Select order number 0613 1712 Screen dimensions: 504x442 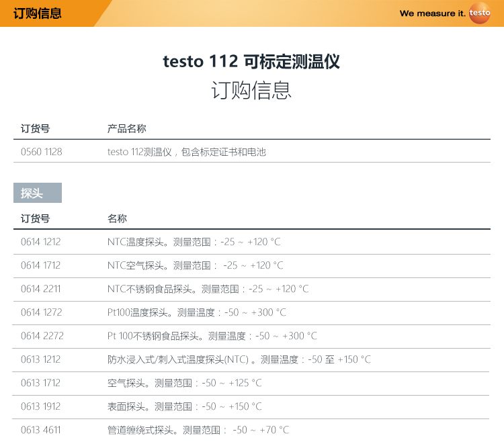click(41, 383)
